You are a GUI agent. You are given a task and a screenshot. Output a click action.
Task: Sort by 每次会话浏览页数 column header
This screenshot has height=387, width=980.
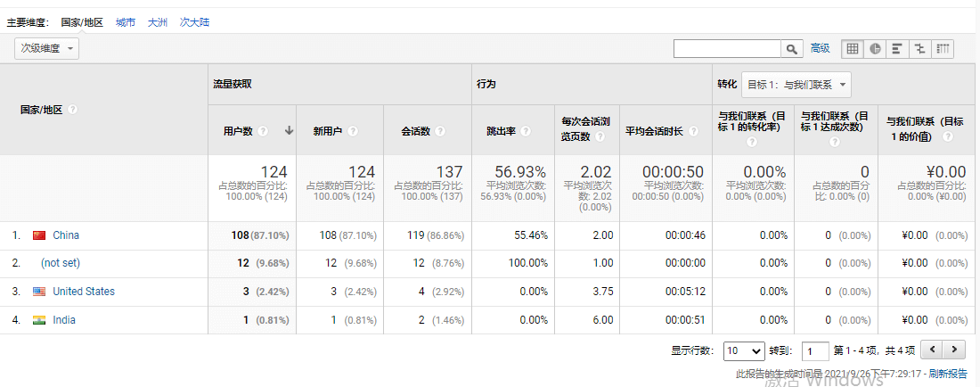pyautogui.click(x=585, y=131)
